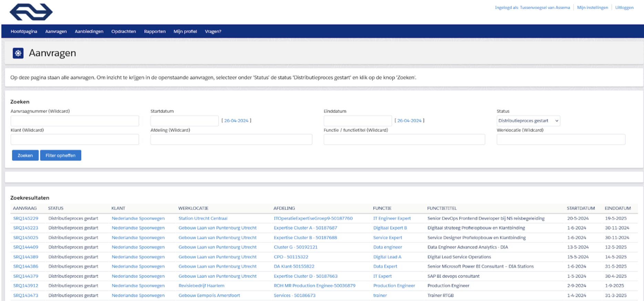Open the Vragen? help menu
644x301 pixels.
[x=213, y=31]
